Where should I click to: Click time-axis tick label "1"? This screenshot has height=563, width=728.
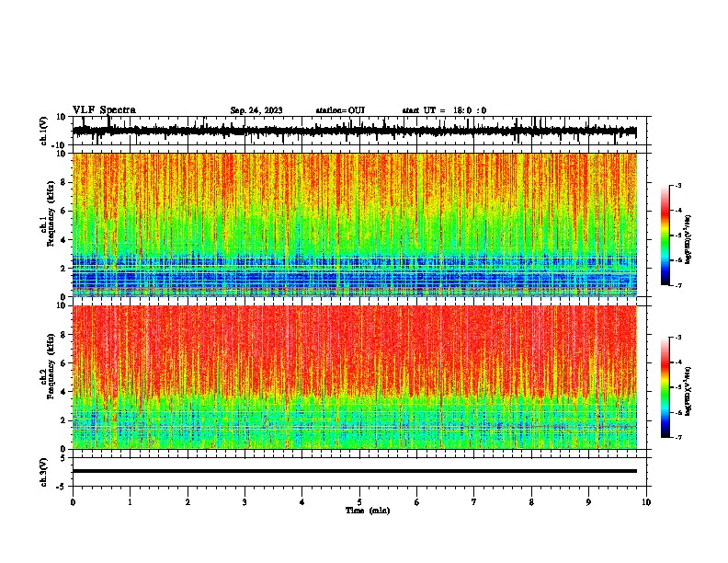coord(130,502)
